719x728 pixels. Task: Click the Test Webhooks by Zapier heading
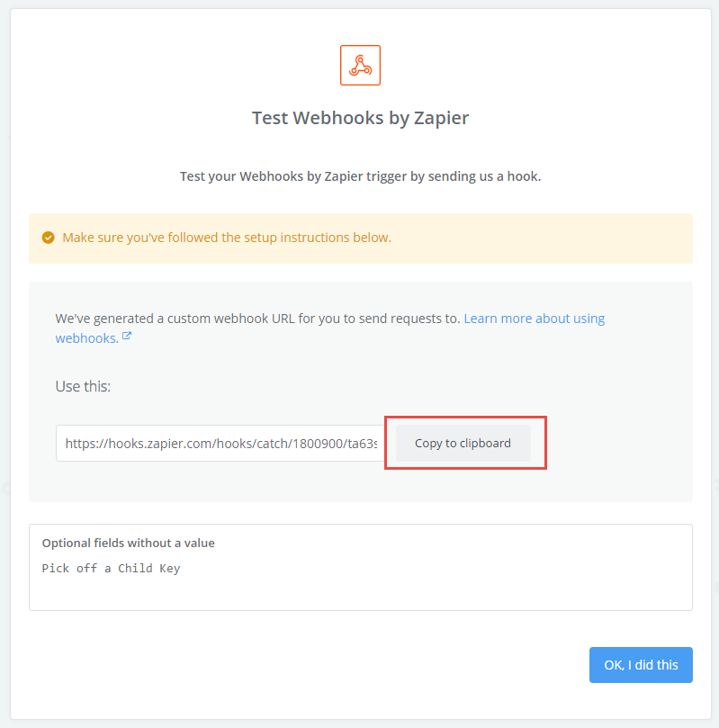pos(360,118)
